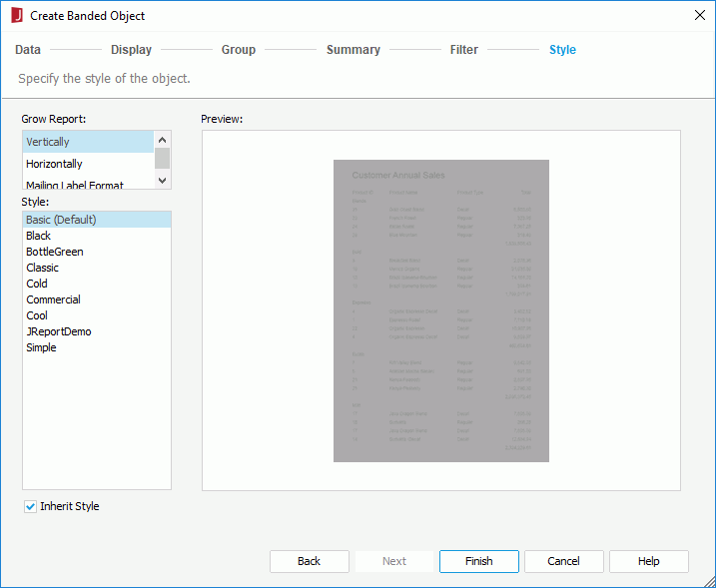
Task: Click the report preview thumbnail
Action: 441,310
